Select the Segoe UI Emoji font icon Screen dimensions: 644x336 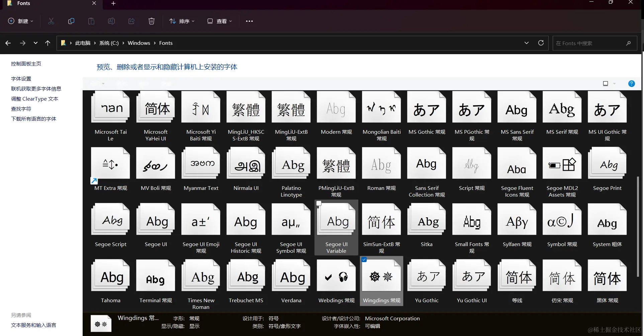point(201,220)
